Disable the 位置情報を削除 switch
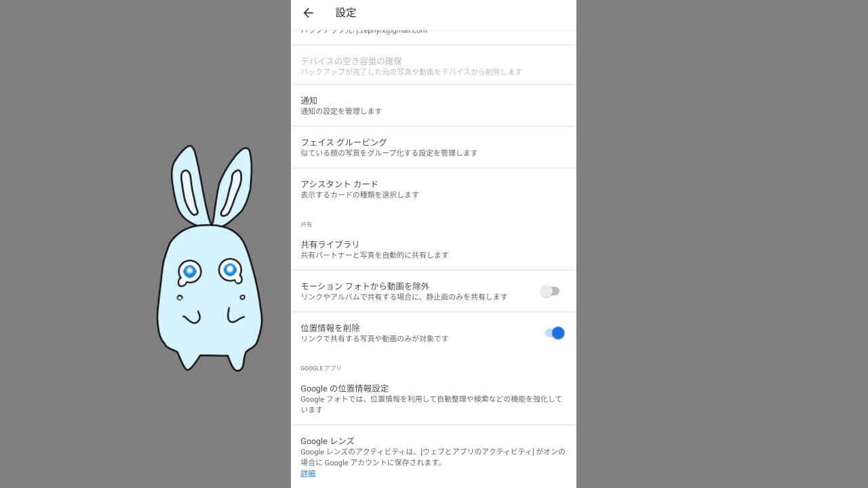 555,333
